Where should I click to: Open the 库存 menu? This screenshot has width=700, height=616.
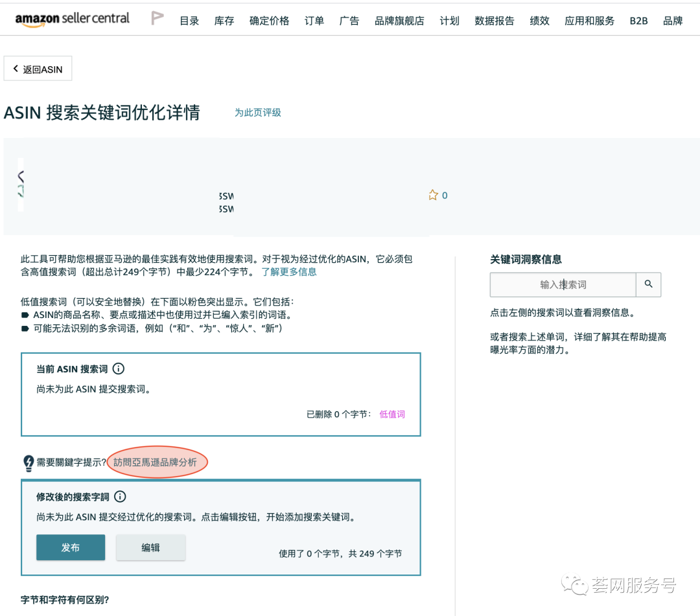point(224,21)
